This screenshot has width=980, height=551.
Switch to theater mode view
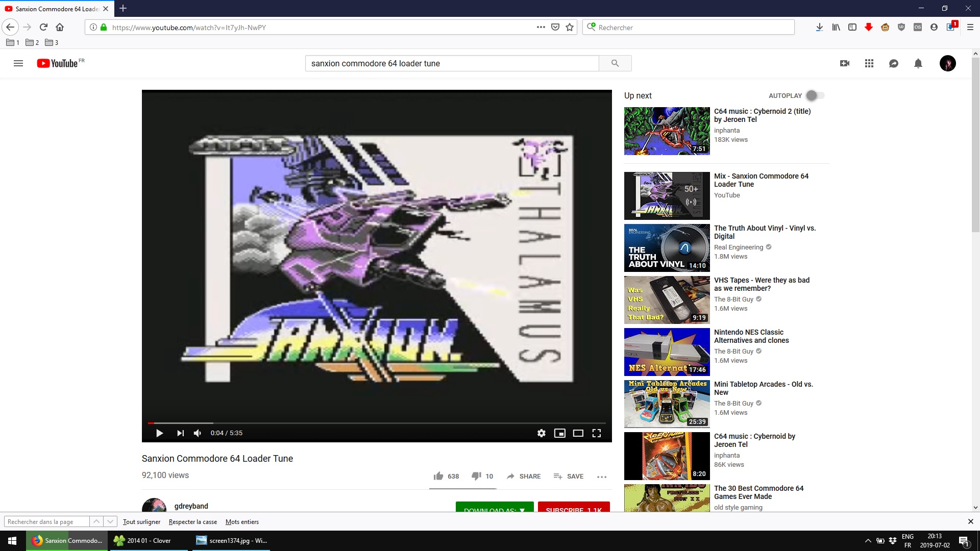click(x=578, y=433)
